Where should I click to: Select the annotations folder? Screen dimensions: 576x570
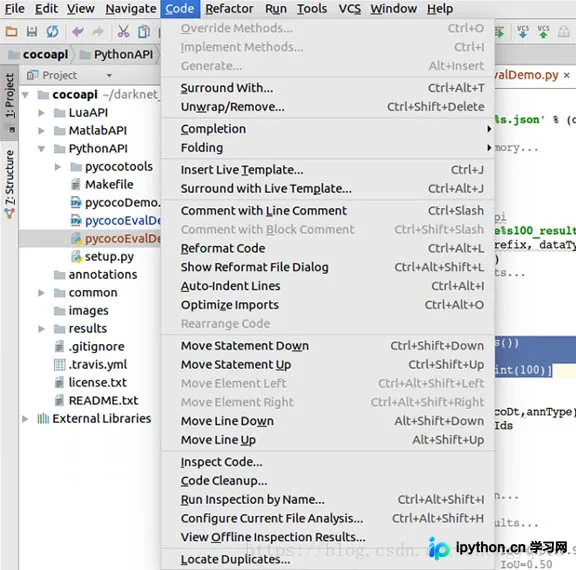(103, 274)
